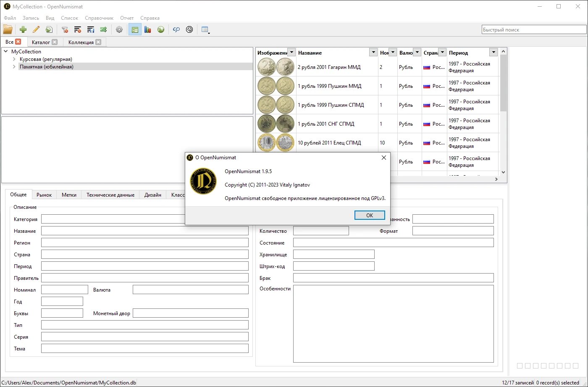Save sort order with the floppy list icon
This screenshot has width=588, height=387.
90,29
